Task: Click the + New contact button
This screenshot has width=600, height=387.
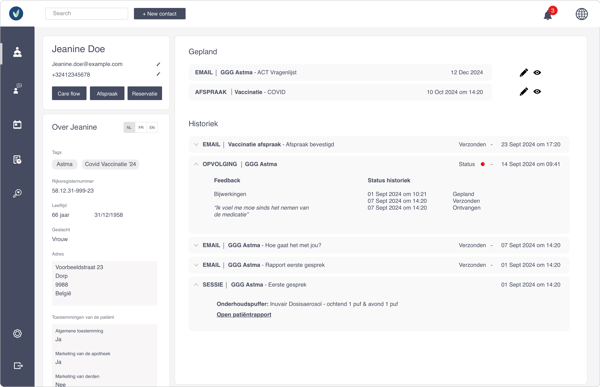Action: point(160,14)
